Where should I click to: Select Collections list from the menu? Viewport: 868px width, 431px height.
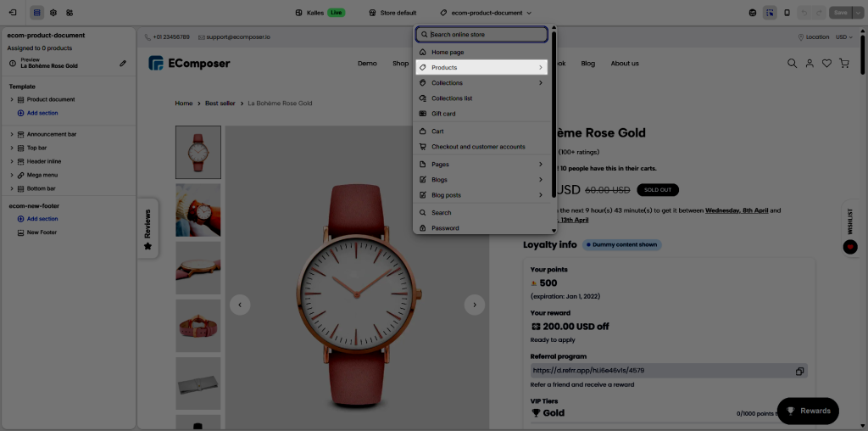[452, 98]
